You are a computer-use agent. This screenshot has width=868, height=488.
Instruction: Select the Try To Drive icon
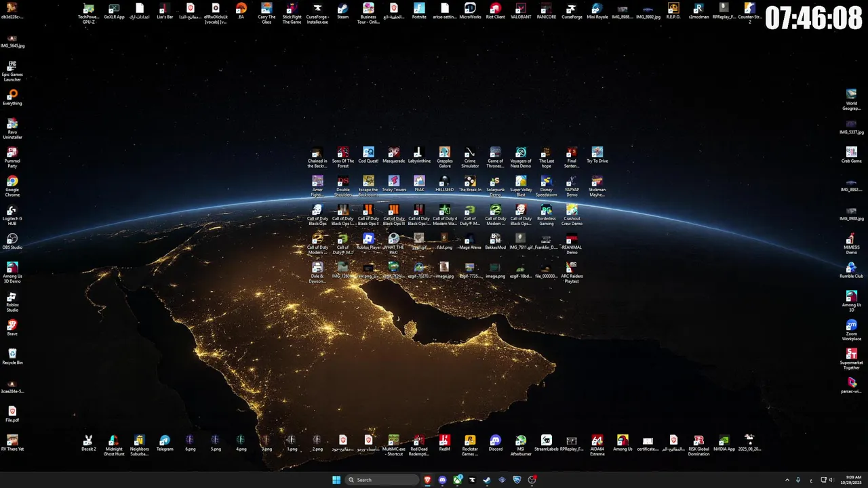pos(597,155)
